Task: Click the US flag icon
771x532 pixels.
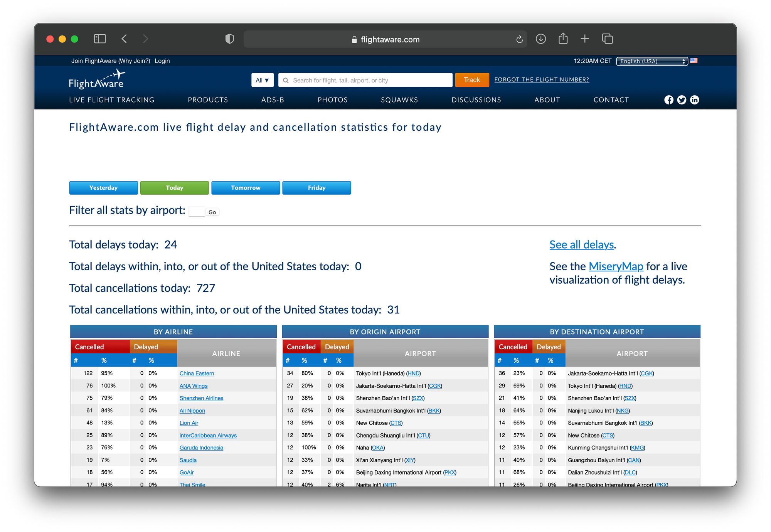Action: click(694, 61)
